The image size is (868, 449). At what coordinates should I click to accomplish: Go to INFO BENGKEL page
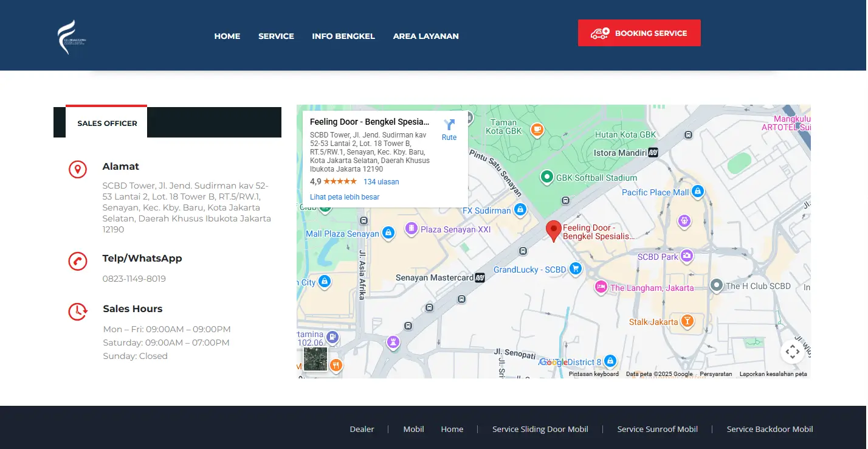[x=343, y=36]
